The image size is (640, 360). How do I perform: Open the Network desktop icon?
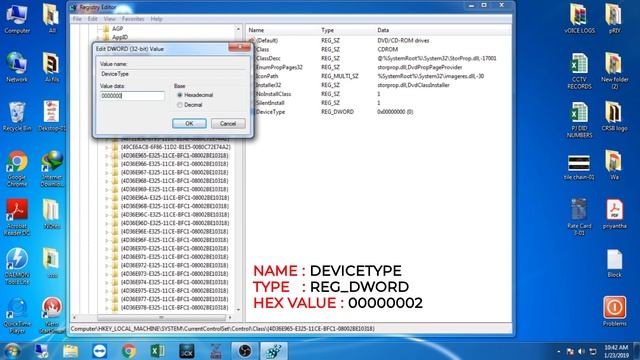17,67
